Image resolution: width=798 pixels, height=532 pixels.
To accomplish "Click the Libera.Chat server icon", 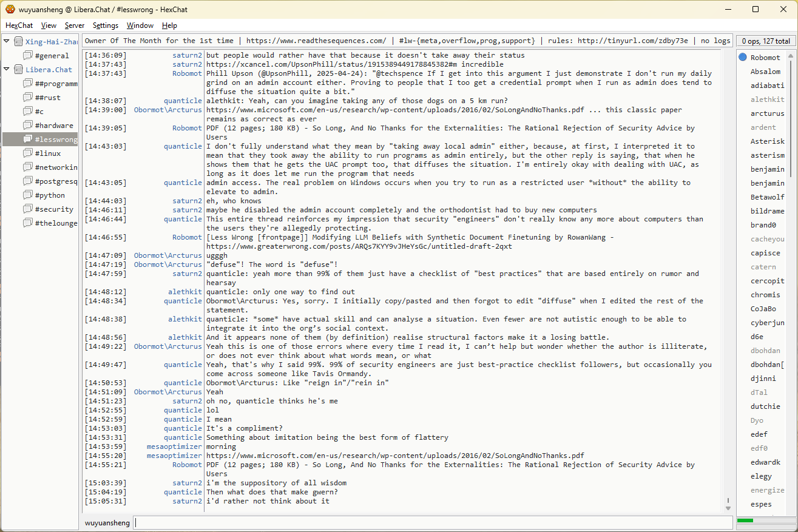I will point(18,69).
